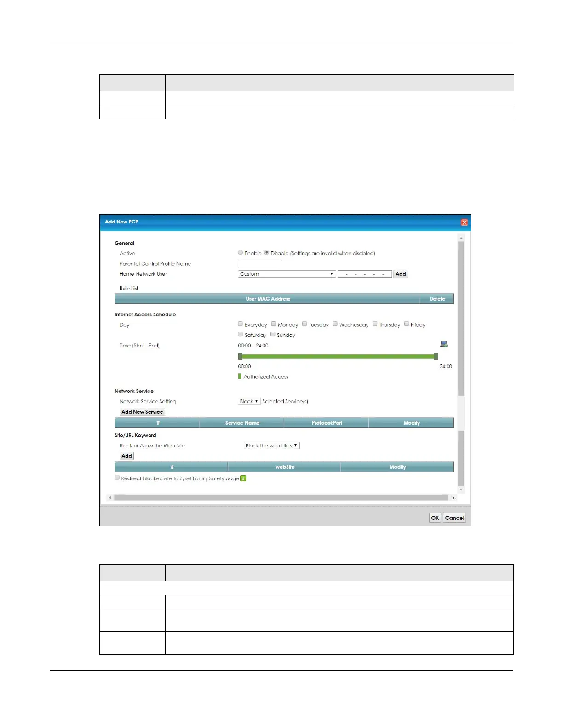The width and height of the screenshot is (563, 728).
Task: Open the Home Network User Custom dropdown
Action: tap(287, 274)
